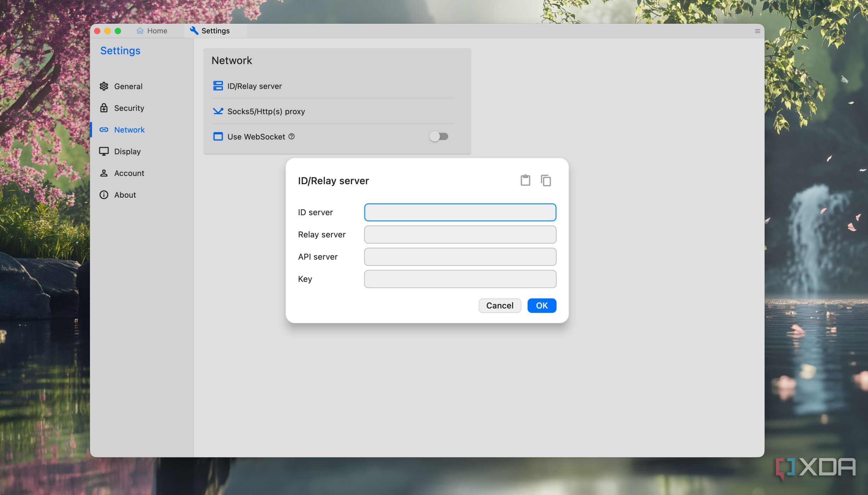Click the General gear icon
Image resolution: width=868 pixels, height=495 pixels.
(x=104, y=86)
